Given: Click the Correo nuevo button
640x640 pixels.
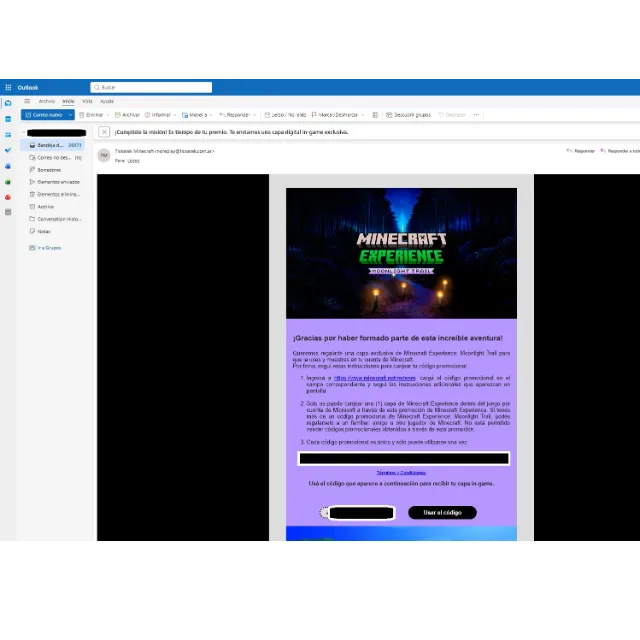Looking at the screenshot, I should [44, 115].
